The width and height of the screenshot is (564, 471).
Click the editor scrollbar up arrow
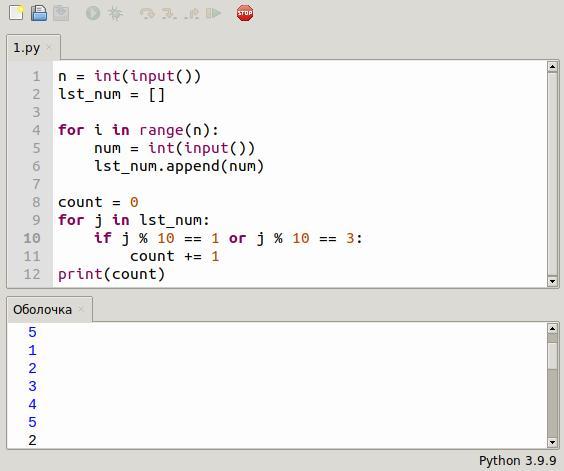tap(552, 67)
